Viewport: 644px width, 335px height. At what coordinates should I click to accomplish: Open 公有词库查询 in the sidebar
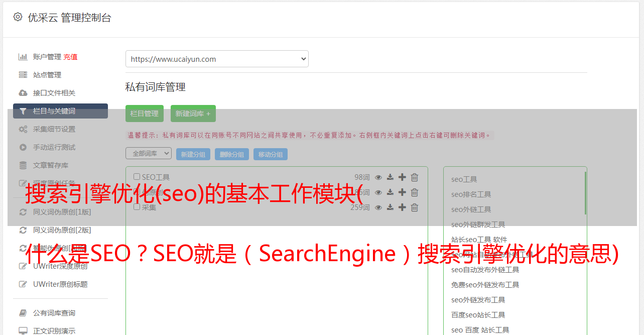54,313
